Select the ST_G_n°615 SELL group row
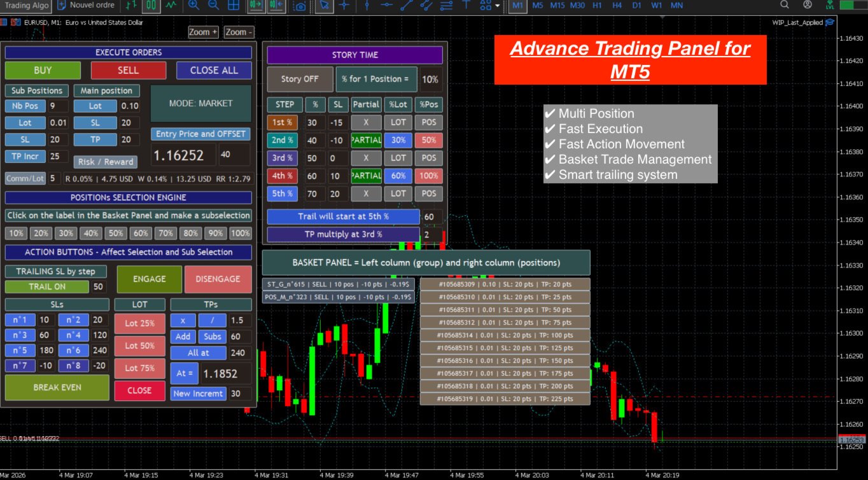The width and height of the screenshot is (868, 480). point(339,285)
